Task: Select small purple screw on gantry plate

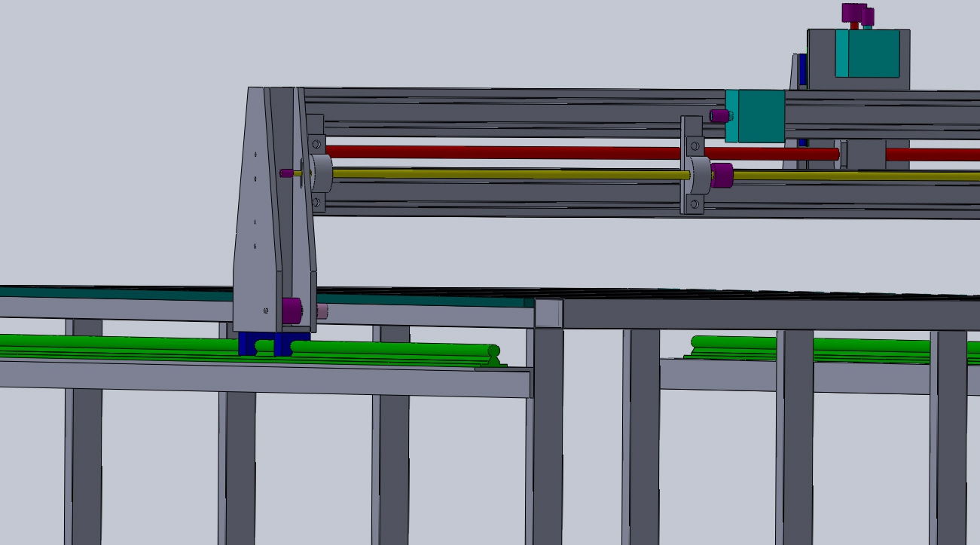Action: pyautogui.click(x=287, y=173)
